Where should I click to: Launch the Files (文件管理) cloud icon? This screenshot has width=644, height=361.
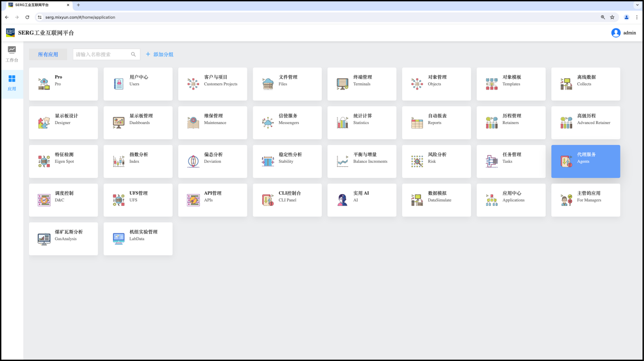pyautogui.click(x=268, y=84)
